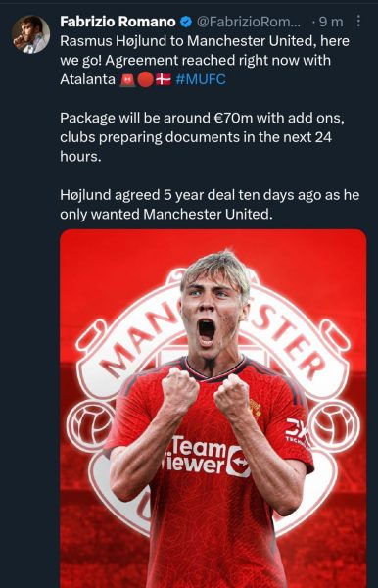Open Fabrizio Romano's profile avatar
The height and width of the screenshot is (588, 378).
click(x=30, y=34)
